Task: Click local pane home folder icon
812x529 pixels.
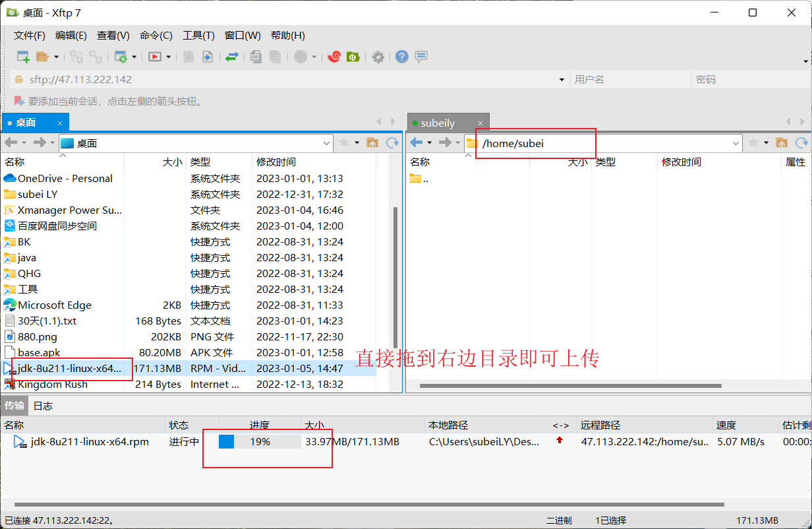Action: pos(372,142)
